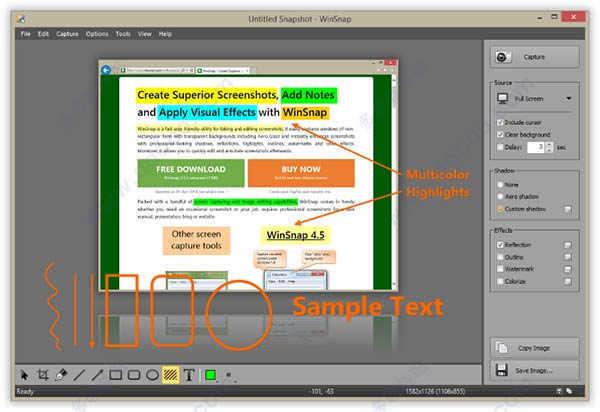Open the Tools menu

click(x=123, y=34)
